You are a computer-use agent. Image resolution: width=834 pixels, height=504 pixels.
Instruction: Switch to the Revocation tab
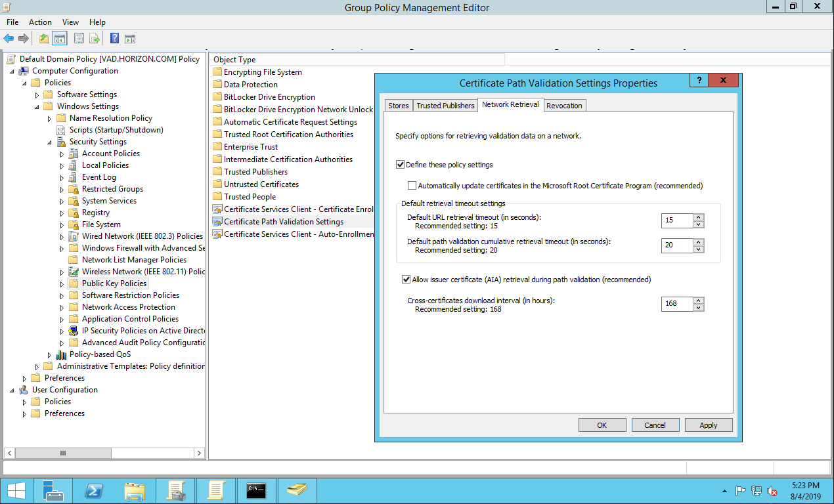[x=564, y=106]
